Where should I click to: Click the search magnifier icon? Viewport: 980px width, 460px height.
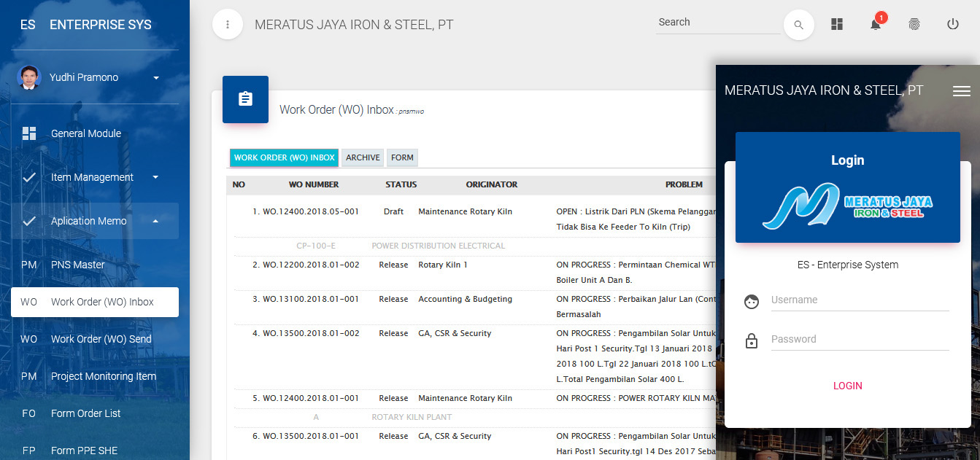click(x=798, y=24)
